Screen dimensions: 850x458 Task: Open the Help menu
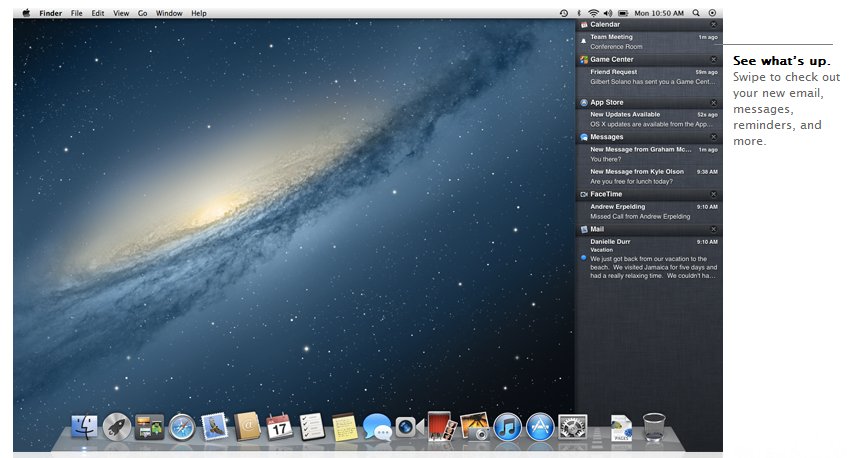pyautogui.click(x=198, y=13)
